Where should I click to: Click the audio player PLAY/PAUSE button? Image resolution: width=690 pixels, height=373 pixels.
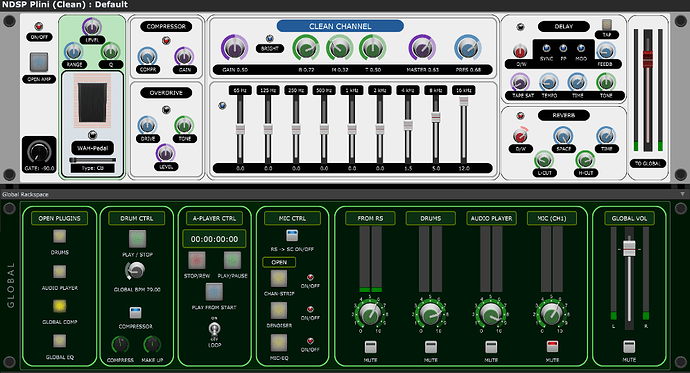[232, 260]
